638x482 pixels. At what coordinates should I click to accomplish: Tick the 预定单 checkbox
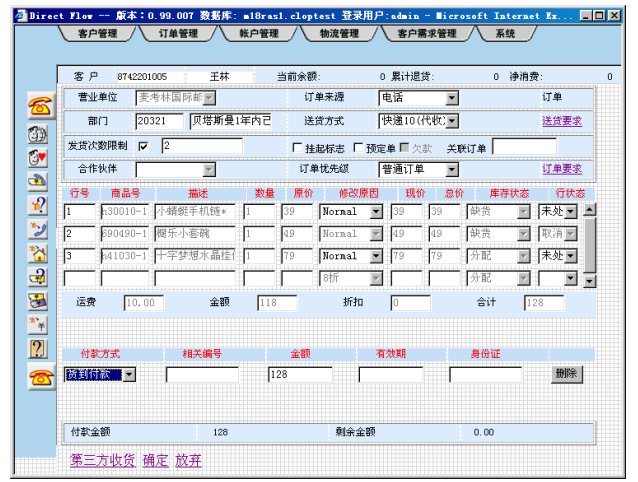point(358,147)
